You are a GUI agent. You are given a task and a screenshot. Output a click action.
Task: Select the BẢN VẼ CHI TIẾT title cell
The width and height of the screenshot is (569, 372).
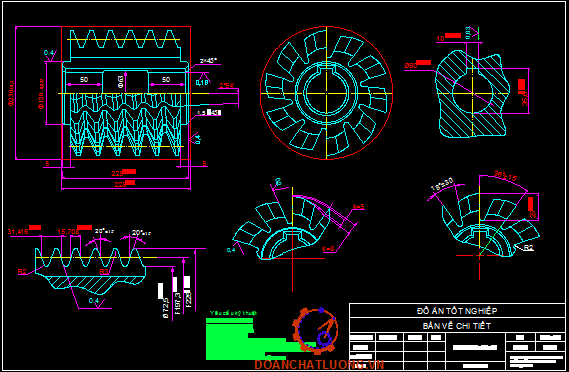pyautogui.click(x=457, y=326)
